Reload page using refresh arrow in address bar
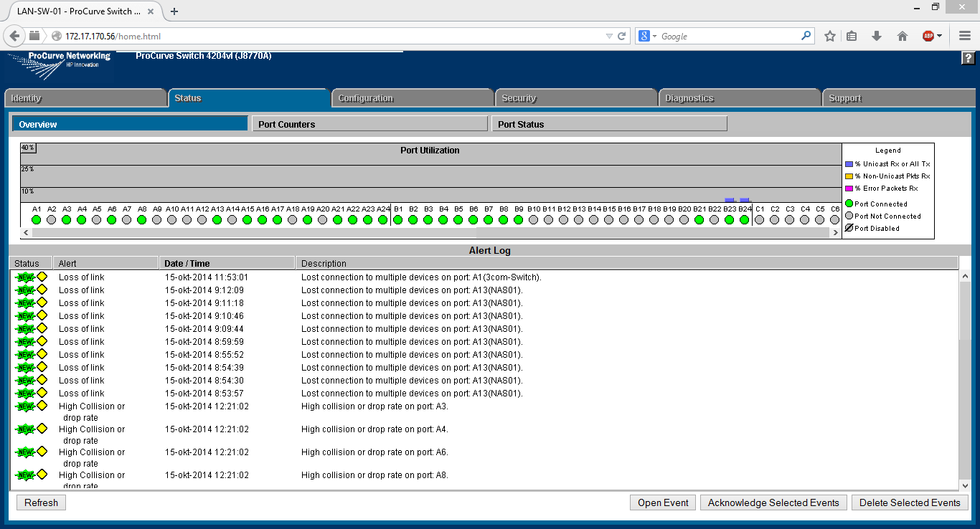The width and height of the screenshot is (980, 529). click(x=622, y=36)
